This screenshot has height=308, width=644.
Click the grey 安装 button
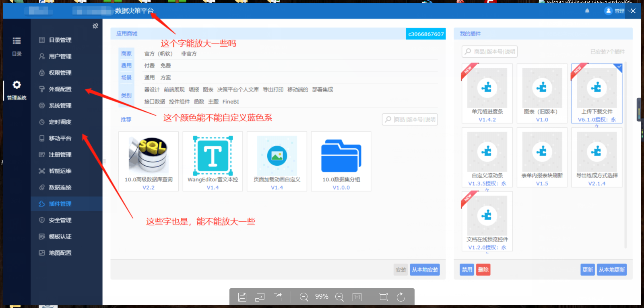pos(401,270)
